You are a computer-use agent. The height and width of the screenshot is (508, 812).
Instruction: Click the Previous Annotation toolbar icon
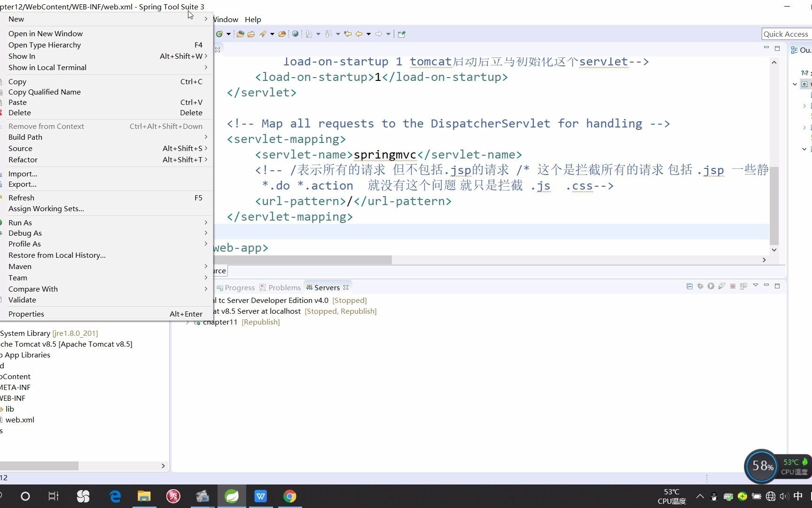328,34
